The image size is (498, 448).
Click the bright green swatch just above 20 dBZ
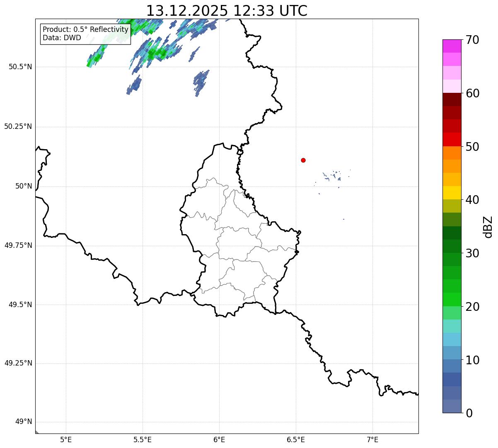[x=452, y=300]
